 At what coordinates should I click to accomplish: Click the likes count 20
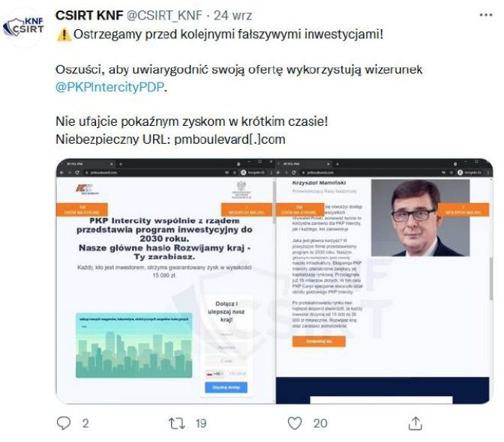coord(320,423)
